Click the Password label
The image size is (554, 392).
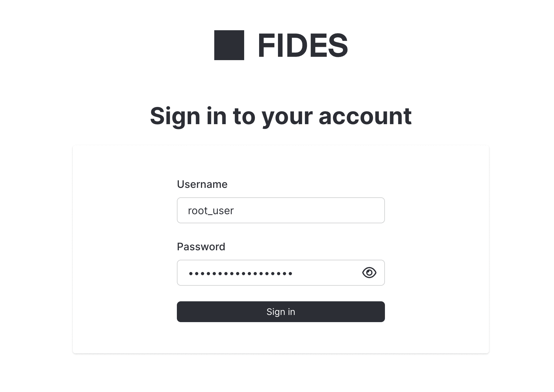pyautogui.click(x=201, y=247)
